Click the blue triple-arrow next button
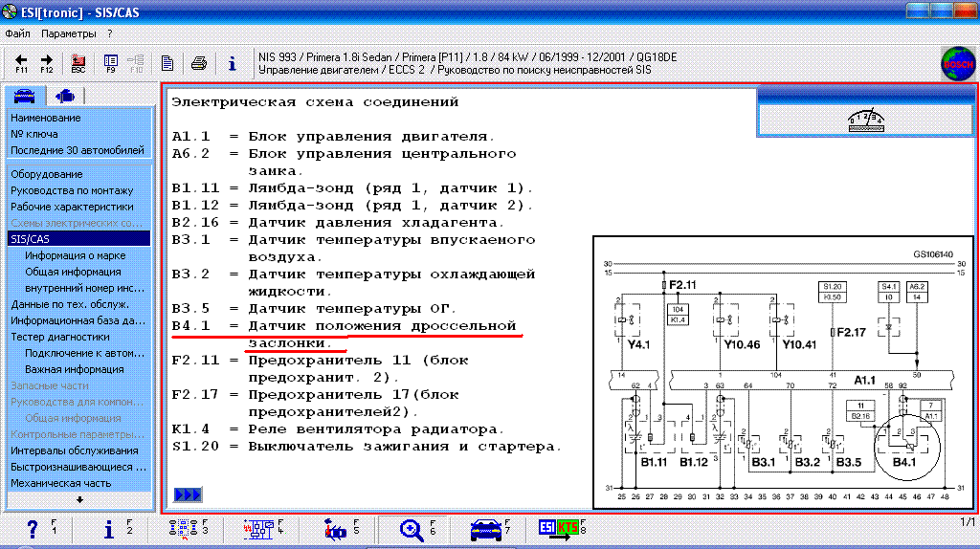Screen dimensions: 980x549 coord(188,494)
